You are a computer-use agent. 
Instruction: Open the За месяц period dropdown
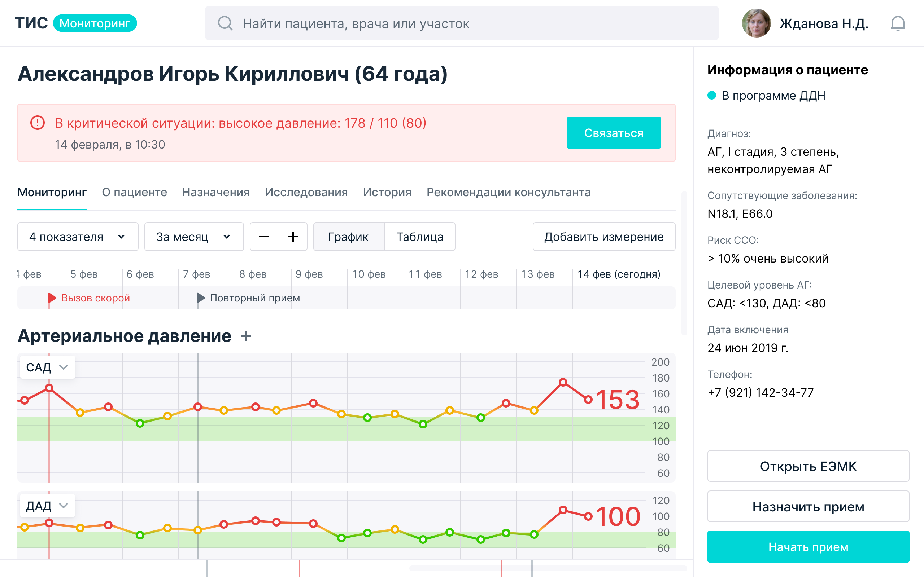pyautogui.click(x=194, y=237)
